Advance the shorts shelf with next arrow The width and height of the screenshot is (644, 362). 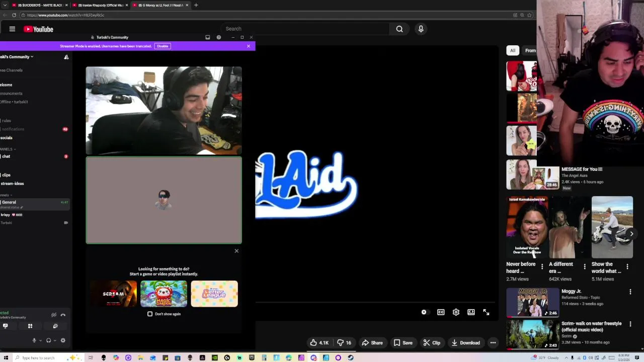[631, 234]
